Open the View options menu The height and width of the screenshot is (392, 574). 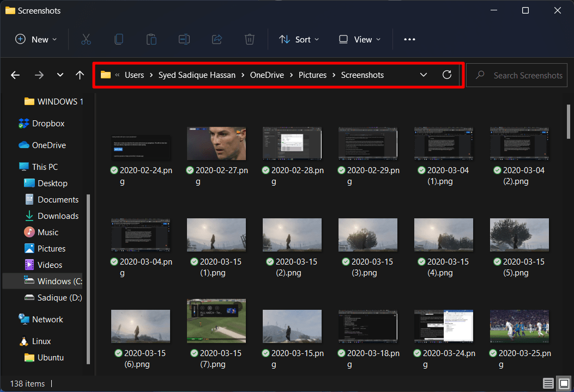(x=359, y=39)
